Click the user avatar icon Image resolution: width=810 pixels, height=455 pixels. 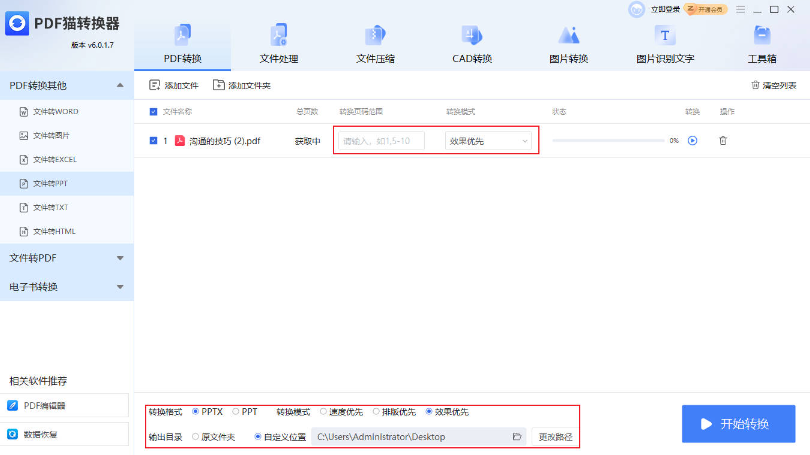(636, 9)
